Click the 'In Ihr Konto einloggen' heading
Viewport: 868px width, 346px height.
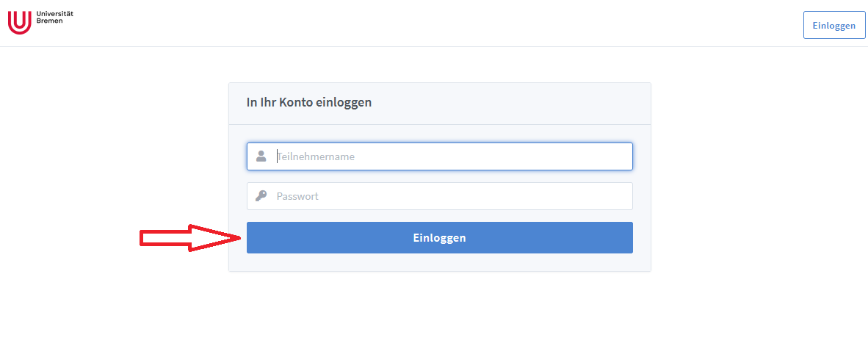309,103
